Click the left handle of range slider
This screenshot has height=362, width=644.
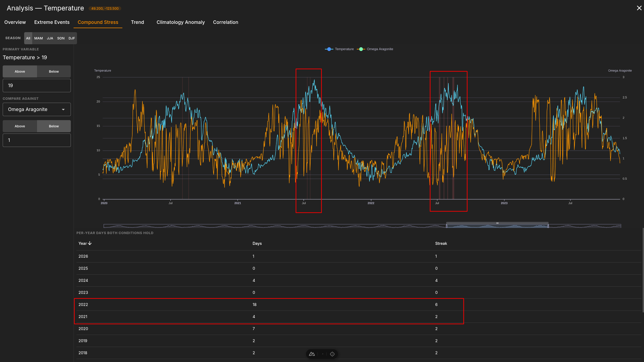coord(447,226)
